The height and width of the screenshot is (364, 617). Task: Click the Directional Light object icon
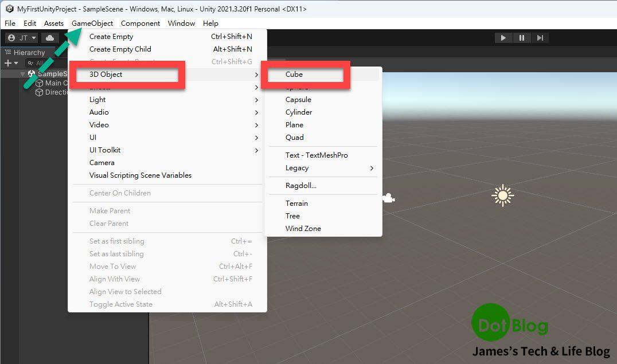tap(40, 91)
